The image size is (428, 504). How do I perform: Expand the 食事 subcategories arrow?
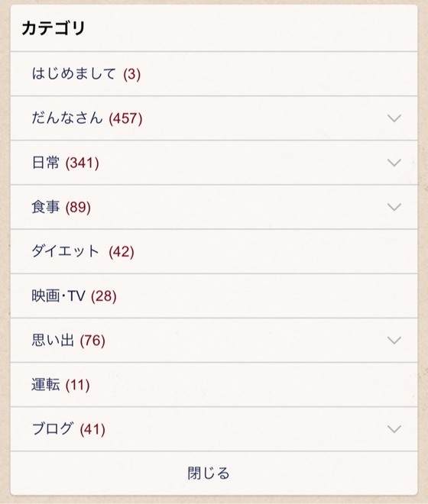point(394,207)
